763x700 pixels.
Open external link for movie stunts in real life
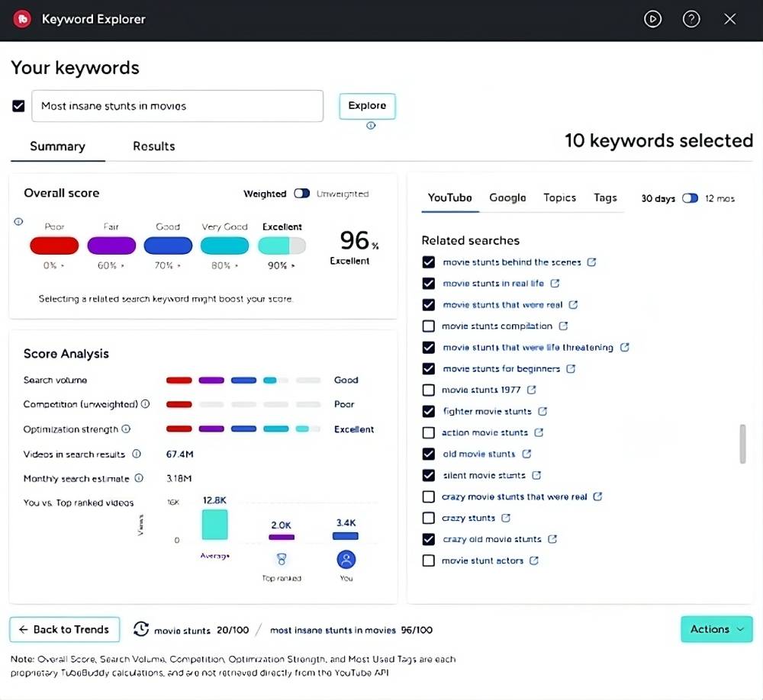555,283
